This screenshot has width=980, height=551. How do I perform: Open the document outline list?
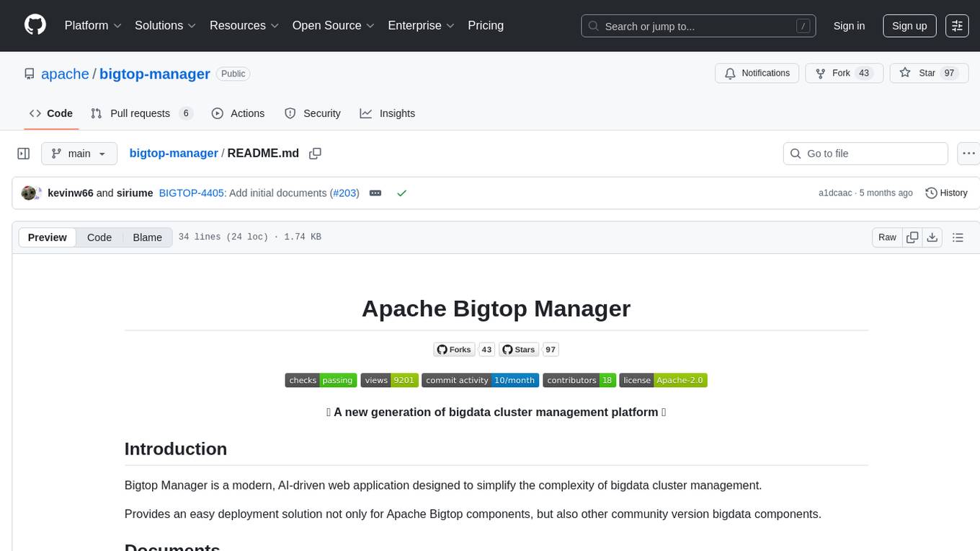click(x=958, y=237)
